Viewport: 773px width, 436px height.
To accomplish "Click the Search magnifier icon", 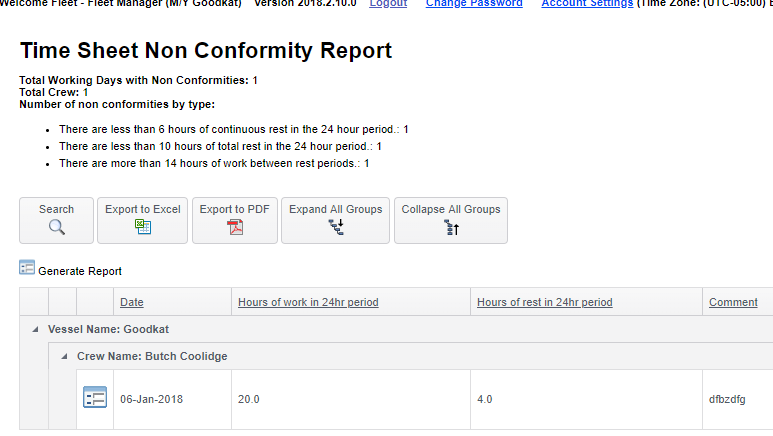I will (57, 227).
